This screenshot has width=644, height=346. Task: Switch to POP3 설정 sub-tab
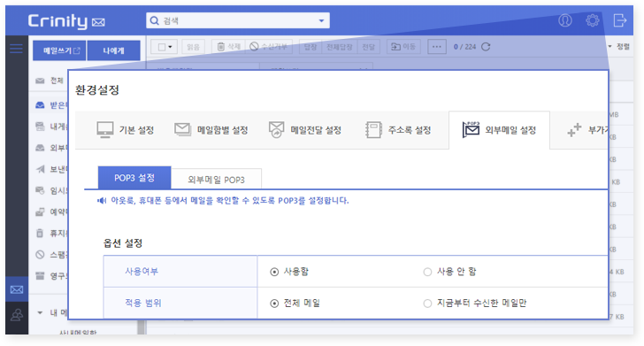134,178
